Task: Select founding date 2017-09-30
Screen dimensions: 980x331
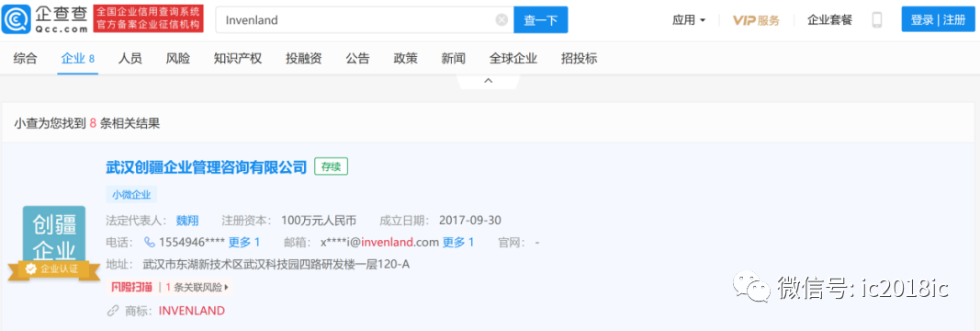Action: click(470, 221)
